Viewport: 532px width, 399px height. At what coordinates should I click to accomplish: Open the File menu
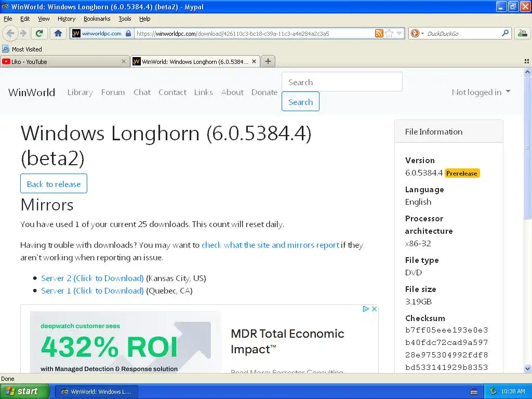[8, 19]
